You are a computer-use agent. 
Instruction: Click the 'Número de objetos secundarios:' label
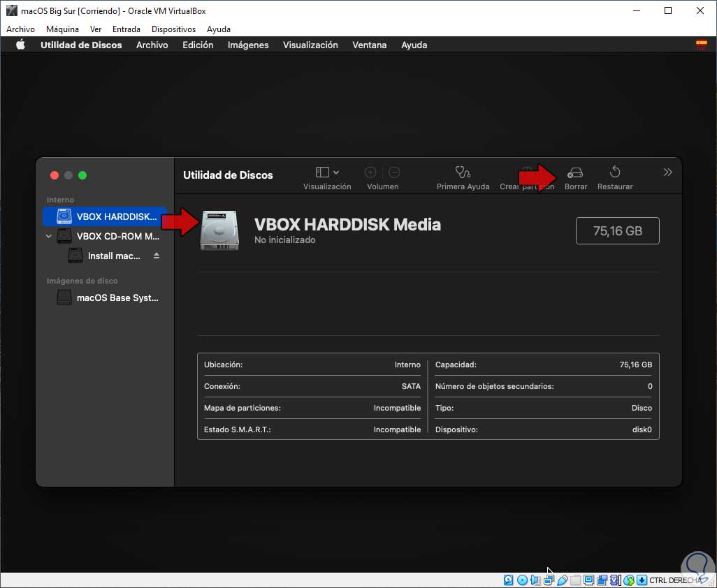(x=494, y=386)
